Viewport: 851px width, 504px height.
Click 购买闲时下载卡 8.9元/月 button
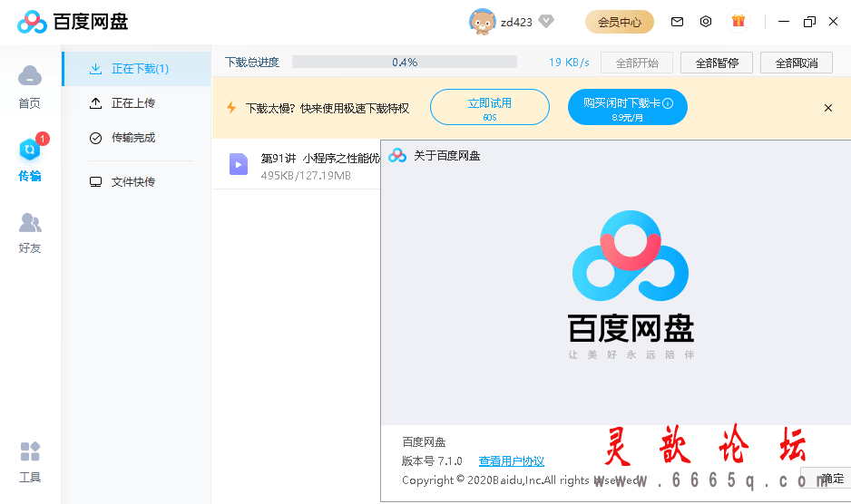[x=628, y=107]
